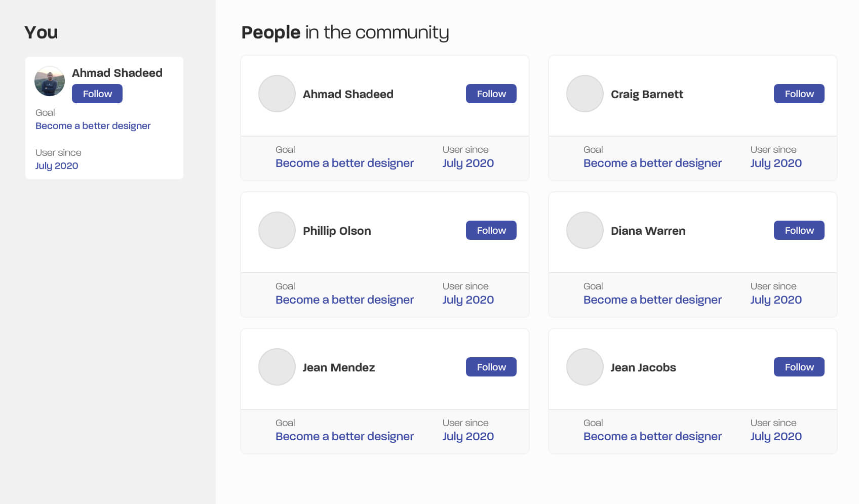Click 'July 2020' in the sidebar card
The width and height of the screenshot is (859, 504).
click(56, 165)
